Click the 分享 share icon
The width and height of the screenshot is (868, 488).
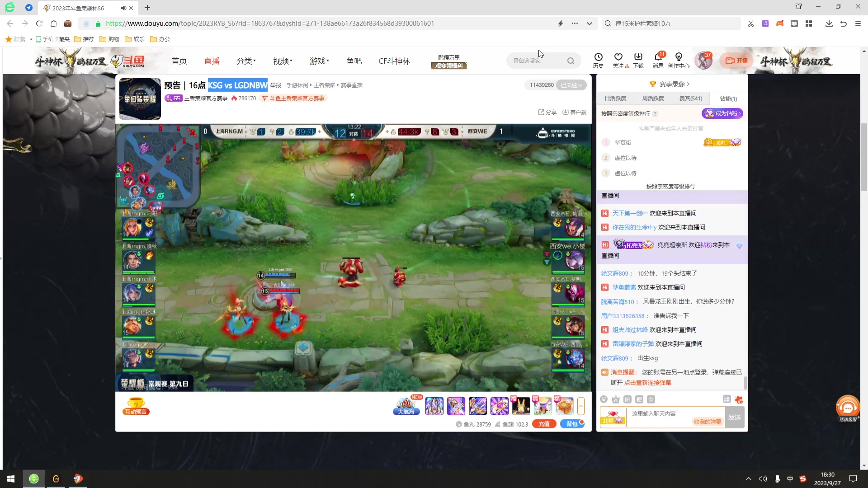point(547,112)
